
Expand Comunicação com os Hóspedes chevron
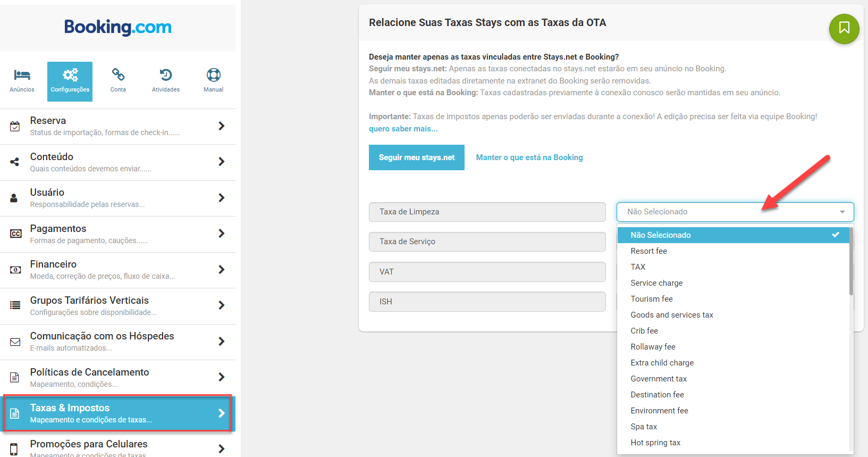tap(222, 342)
